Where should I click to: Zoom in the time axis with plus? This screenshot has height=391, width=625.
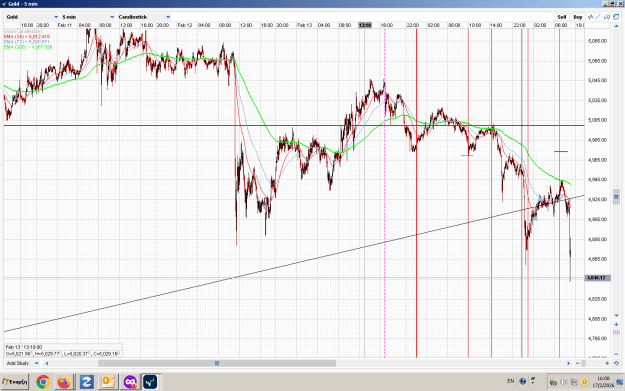tap(607, 363)
